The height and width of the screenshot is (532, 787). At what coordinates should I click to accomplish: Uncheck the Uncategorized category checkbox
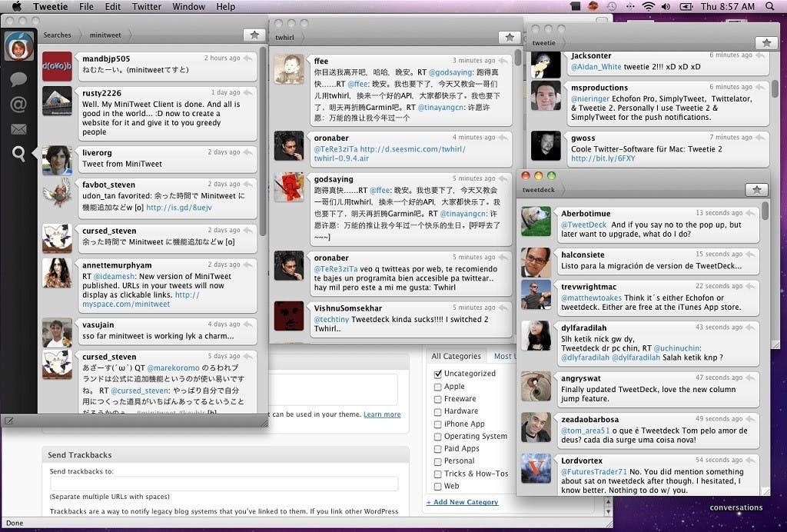[x=437, y=374]
